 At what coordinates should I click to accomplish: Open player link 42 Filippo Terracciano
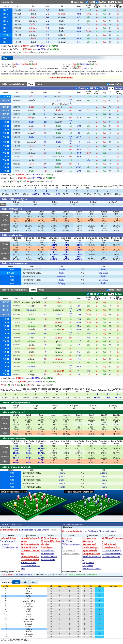[x=112, y=538]
